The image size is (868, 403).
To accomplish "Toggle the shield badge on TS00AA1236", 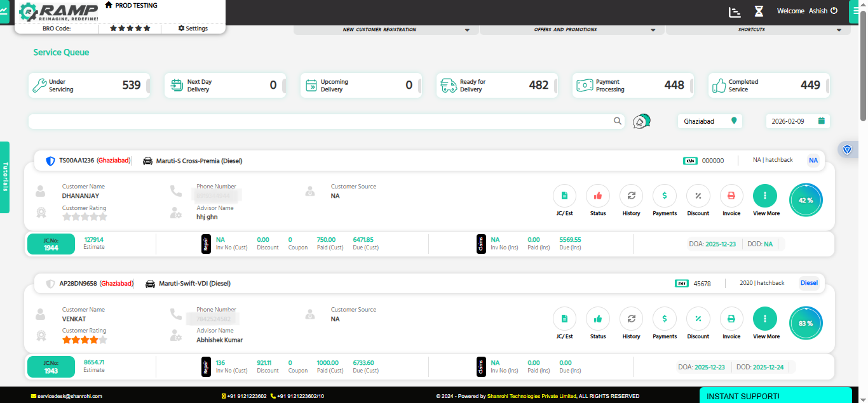I will 50,161.
